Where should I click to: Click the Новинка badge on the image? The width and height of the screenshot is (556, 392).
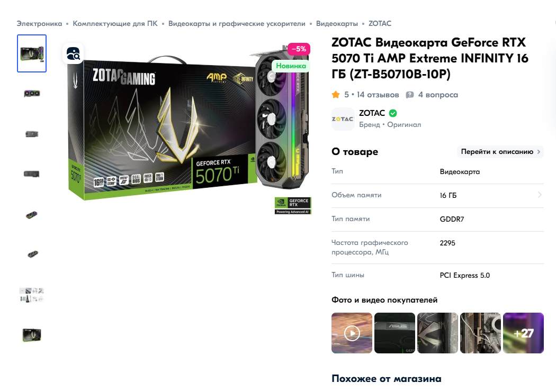pos(291,66)
